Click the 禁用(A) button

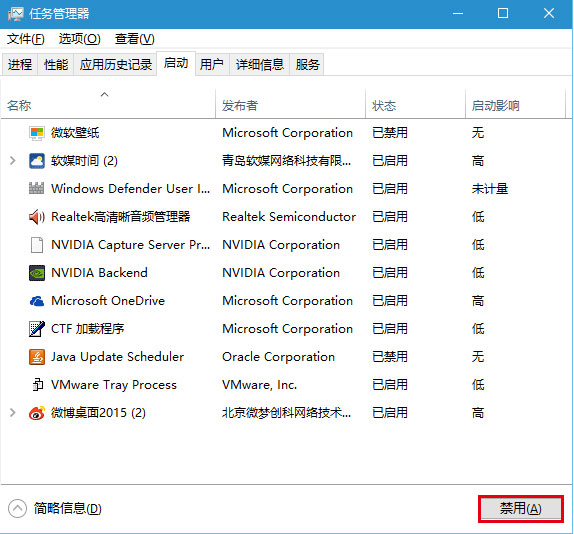pos(521,508)
